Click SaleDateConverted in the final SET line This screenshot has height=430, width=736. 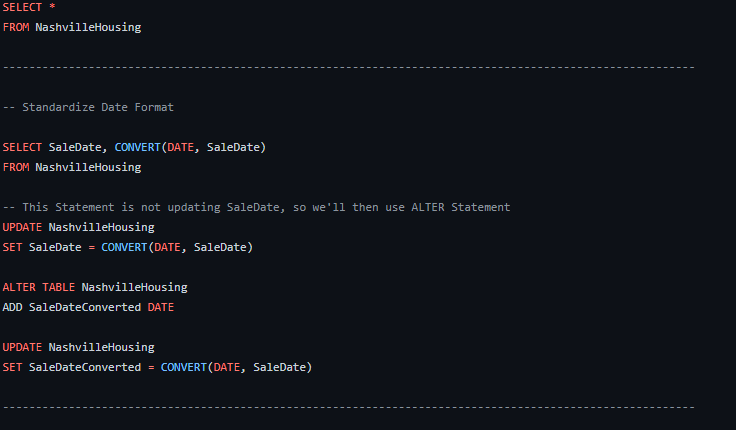click(85, 367)
